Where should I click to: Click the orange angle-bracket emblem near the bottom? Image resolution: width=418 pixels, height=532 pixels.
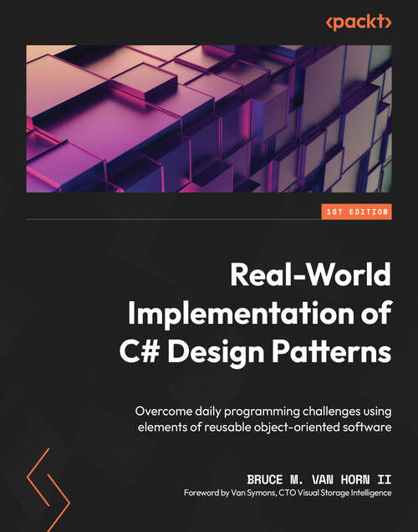48,490
